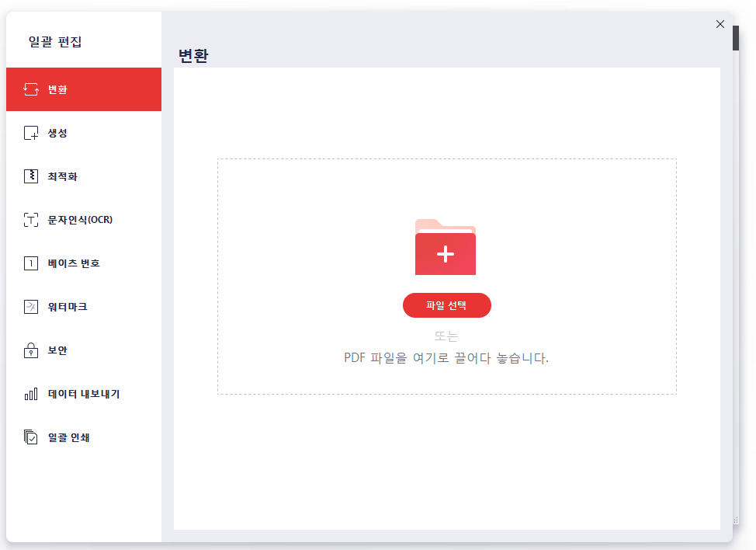Screen dimensions: 756x550
Task: Click the 데이터 내보내기 bar chart icon
Action: pos(31,394)
